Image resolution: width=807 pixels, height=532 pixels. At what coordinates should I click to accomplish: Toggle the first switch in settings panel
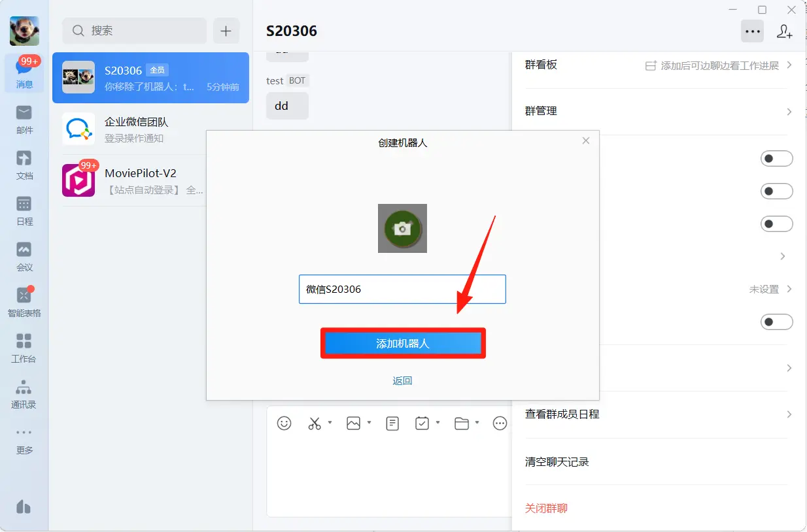pyautogui.click(x=776, y=159)
